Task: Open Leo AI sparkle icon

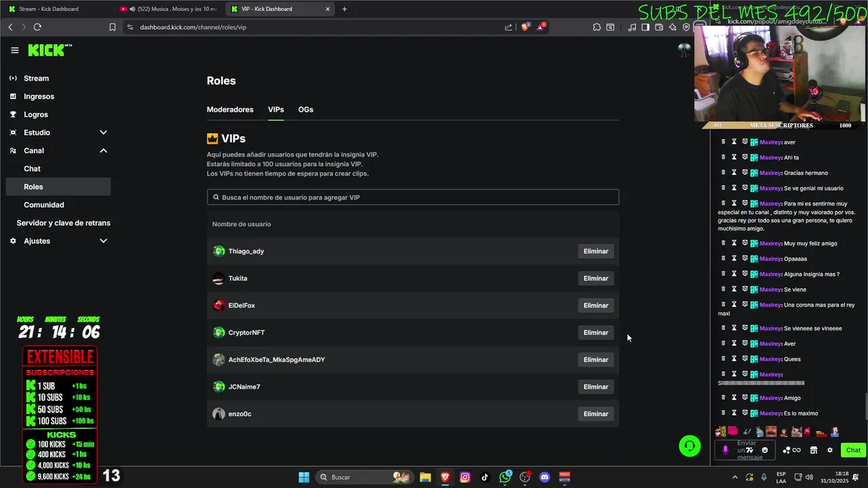Action: click(673, 27)
